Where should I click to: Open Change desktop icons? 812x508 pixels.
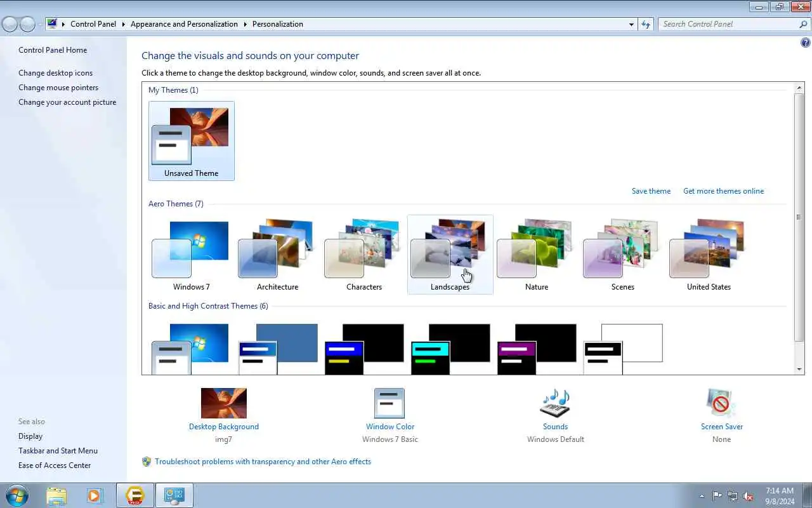point(55,73)
